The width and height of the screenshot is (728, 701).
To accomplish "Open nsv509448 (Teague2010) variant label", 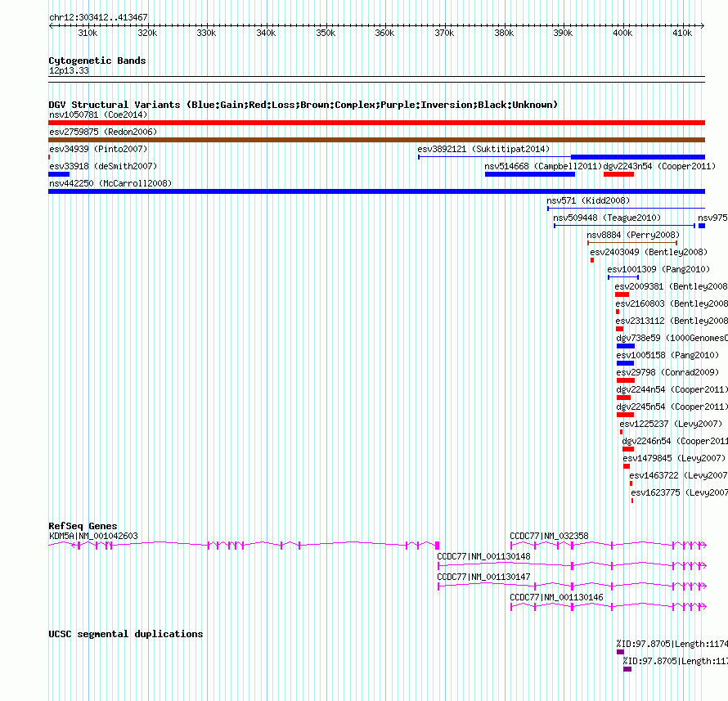I will [x=607, y=218].
